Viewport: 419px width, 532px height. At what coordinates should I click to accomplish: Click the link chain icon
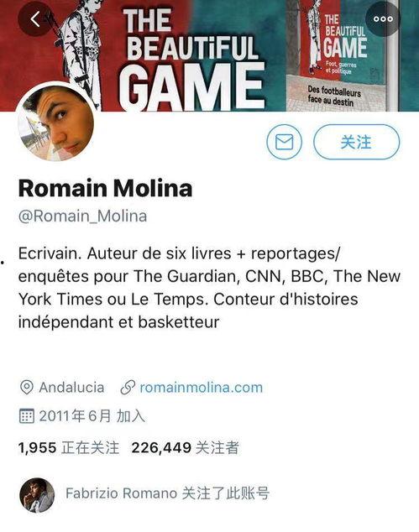tap(128, 387)
